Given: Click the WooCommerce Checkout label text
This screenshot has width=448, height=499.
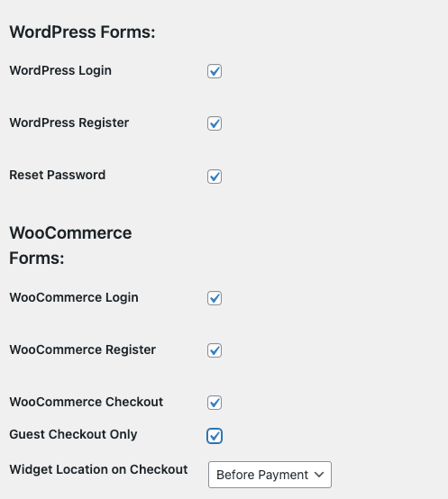Looking at the screenshot, I should (x=87, y=402).
